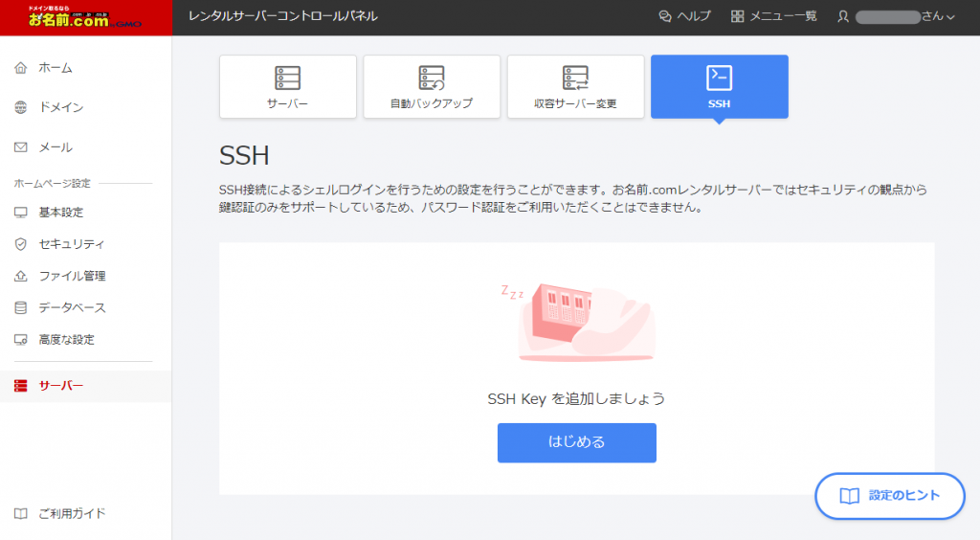Image resolution: width=980 pixels, height=540 pixels.
Task: Open 高度な設定 menu item
Action: [x=66, y=339]
